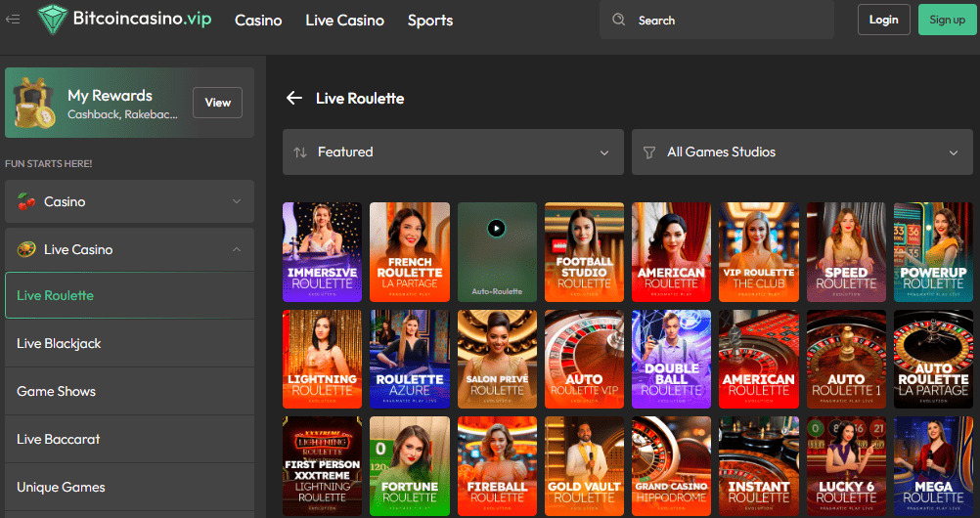Image resolution: width=980 pixels, height=518 pixels.
Task: Click the Login button
Action: (x=883, y=20)
